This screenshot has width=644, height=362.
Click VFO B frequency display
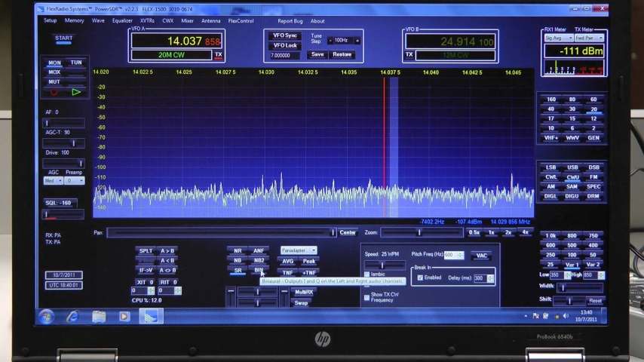pos(450,41)
